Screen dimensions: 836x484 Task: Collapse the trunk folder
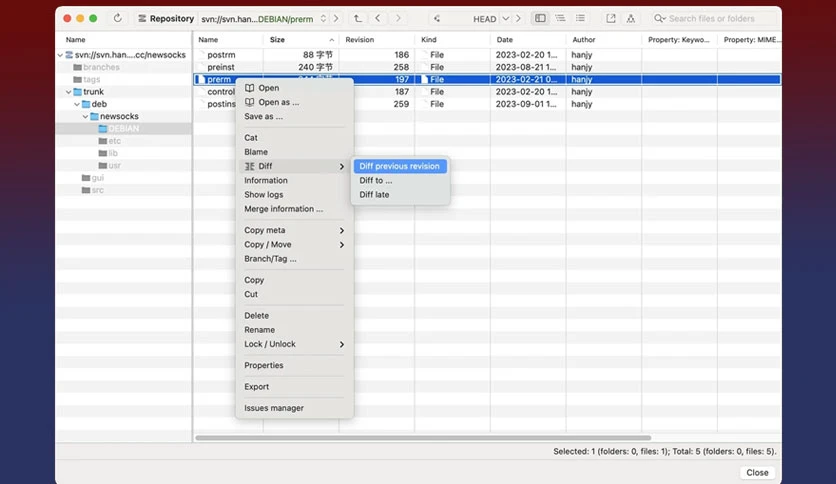(x=69, y=92)
